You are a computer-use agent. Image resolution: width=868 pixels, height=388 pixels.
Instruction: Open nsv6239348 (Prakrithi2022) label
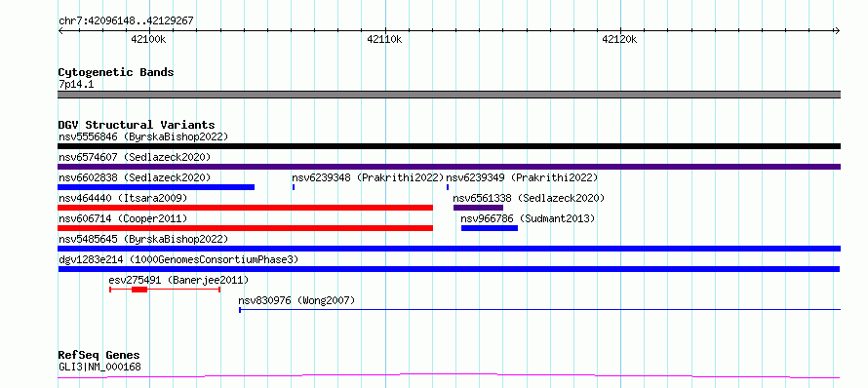coord(368,177)
